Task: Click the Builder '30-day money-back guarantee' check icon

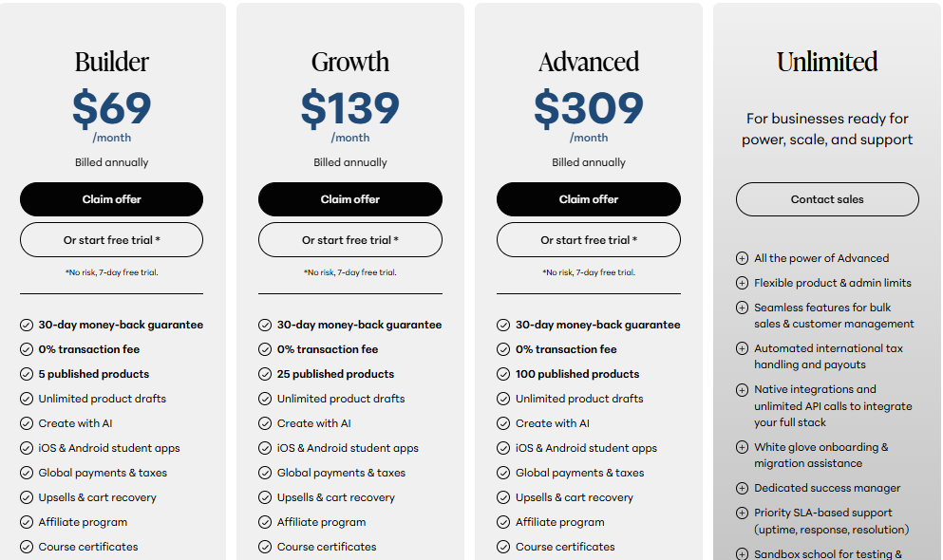Action: pyautogui.click(x=27, y=325)
